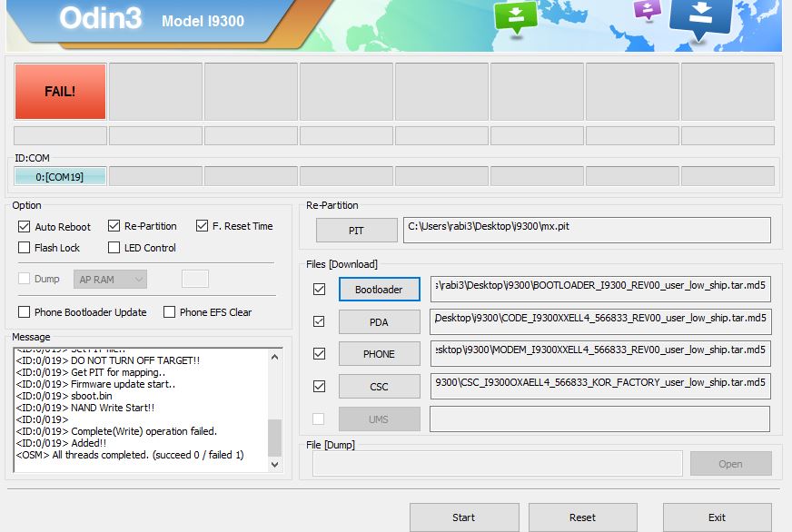Screen dimensions: 792x532
Task: Click 'Firmware update start..' log line
Action: 96,384
